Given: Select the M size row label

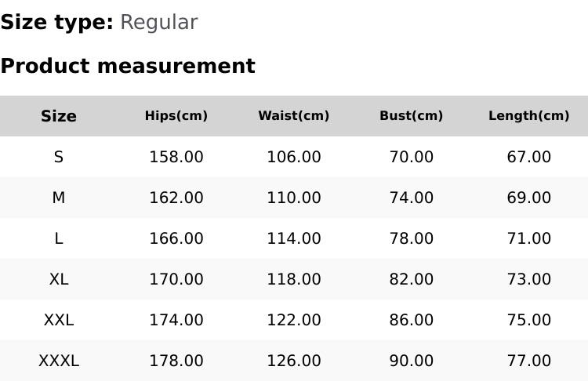Looking at the screenshot, I should click(59, 198).
